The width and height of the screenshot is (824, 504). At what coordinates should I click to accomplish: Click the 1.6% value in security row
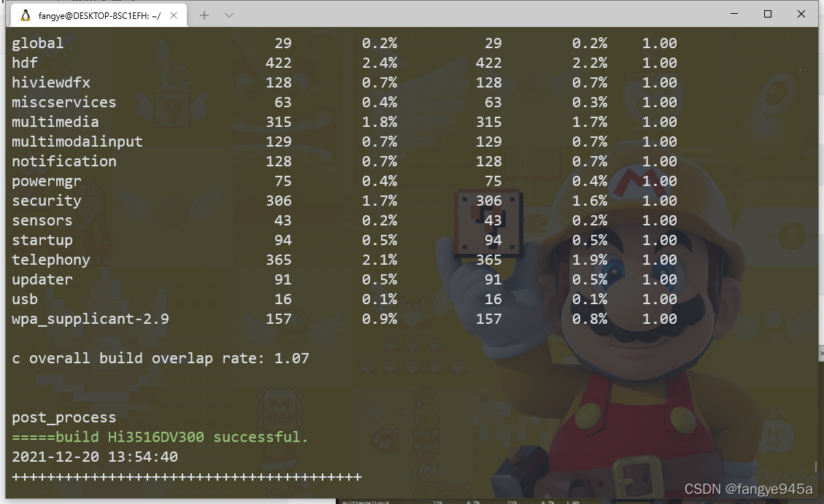click(590, 201)
